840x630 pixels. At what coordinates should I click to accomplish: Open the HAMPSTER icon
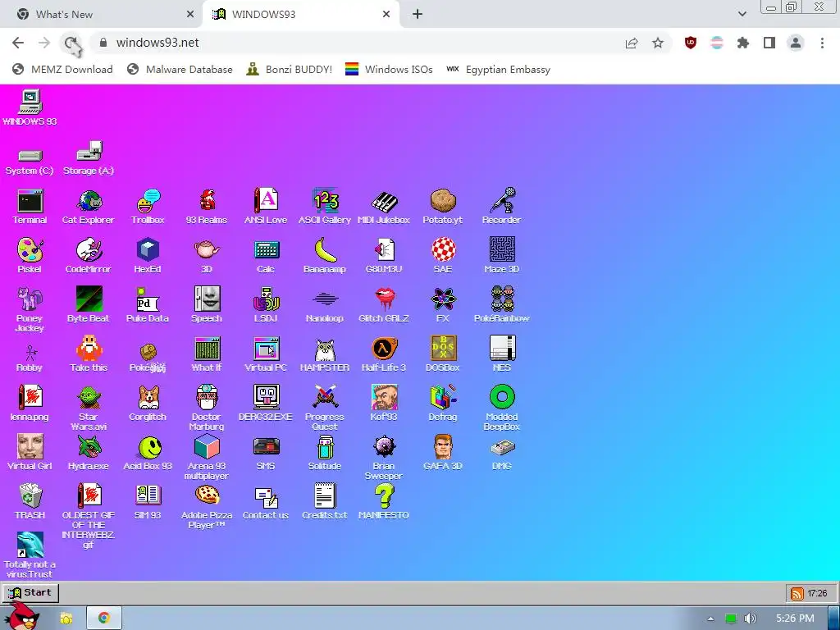[x=325, y=354]
